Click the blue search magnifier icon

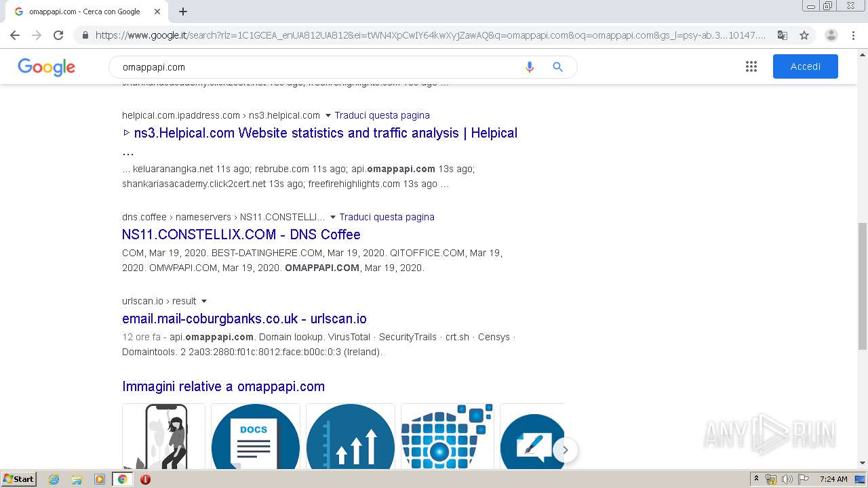pyautogui.click(x=558, y=67)
